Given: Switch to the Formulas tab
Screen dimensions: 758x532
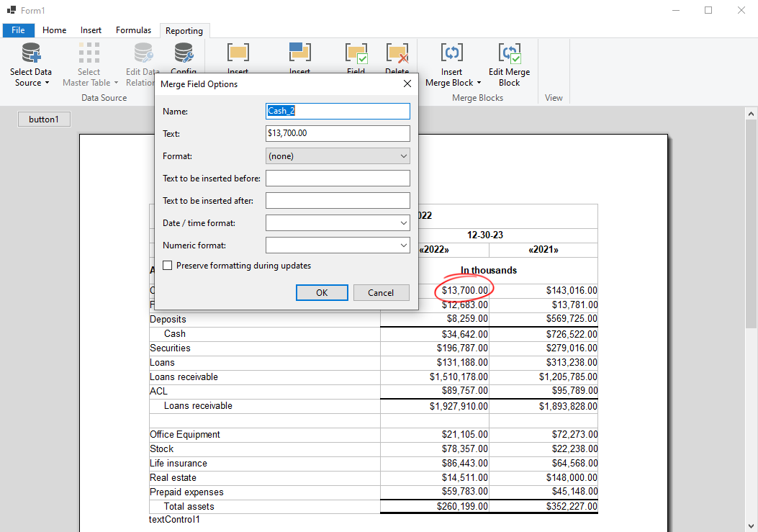Looking at the screenshot, I should (x=133, y=30).
